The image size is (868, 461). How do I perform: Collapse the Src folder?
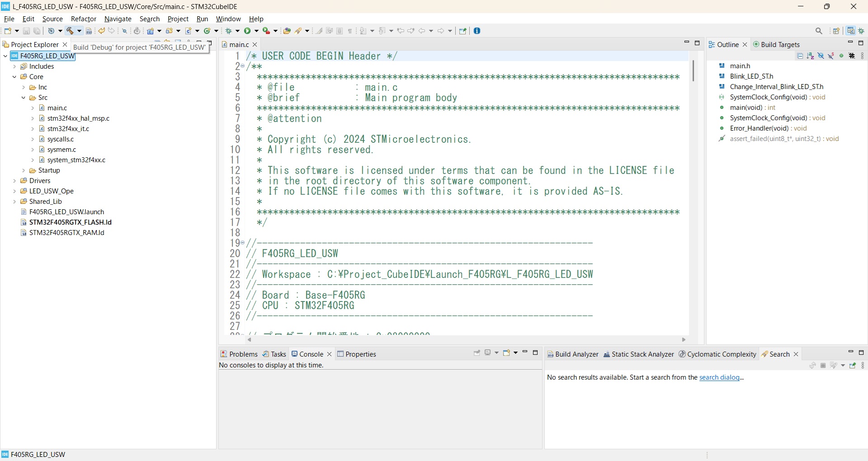coord(24,98)
